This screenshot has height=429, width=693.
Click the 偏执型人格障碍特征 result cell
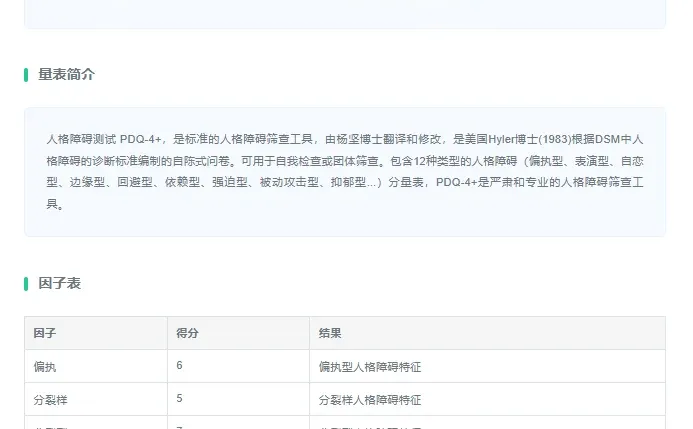coord(487,366)
